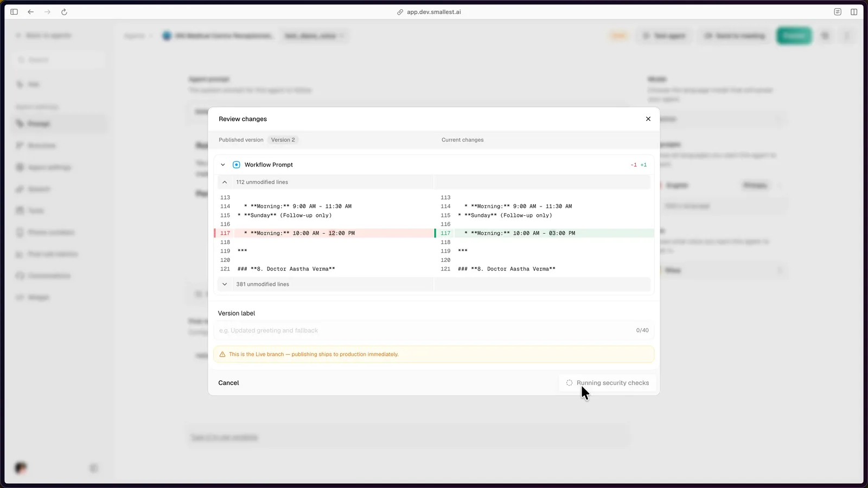Viewport: 868px width, 488px height.
Task: Toggle the browser sidebar icon
Action: (x=14, y=12)
